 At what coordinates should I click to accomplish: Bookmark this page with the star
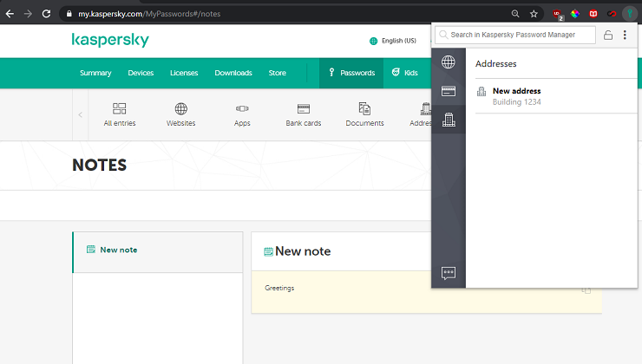(534, 14)
